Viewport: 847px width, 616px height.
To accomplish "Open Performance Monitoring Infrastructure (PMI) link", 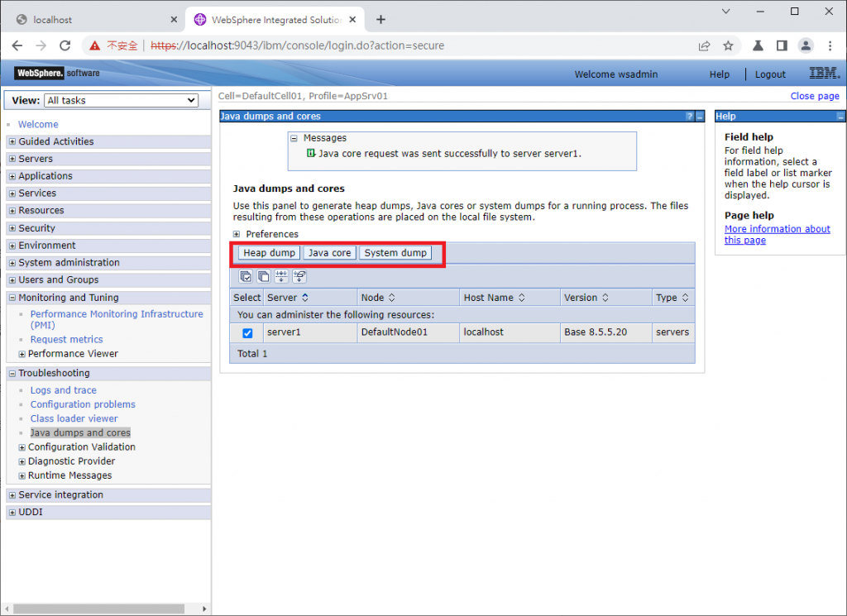I will [x=117, y=319].
